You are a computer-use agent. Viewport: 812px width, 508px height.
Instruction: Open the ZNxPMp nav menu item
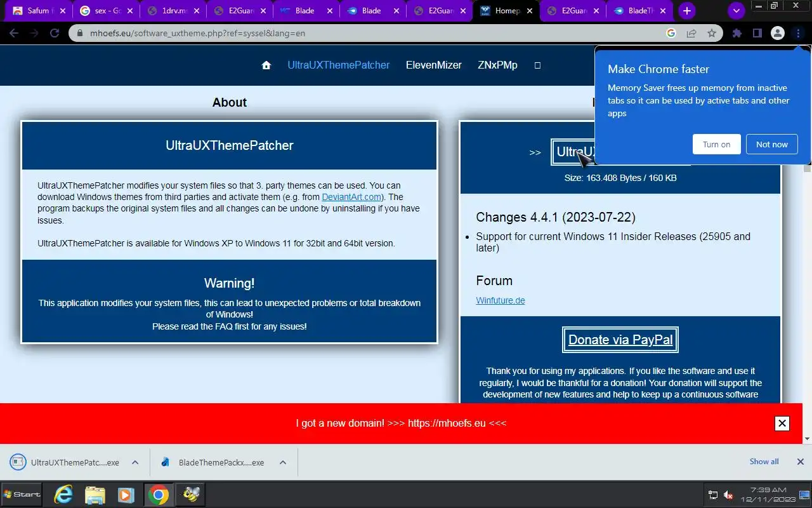(x=497, y=65)
